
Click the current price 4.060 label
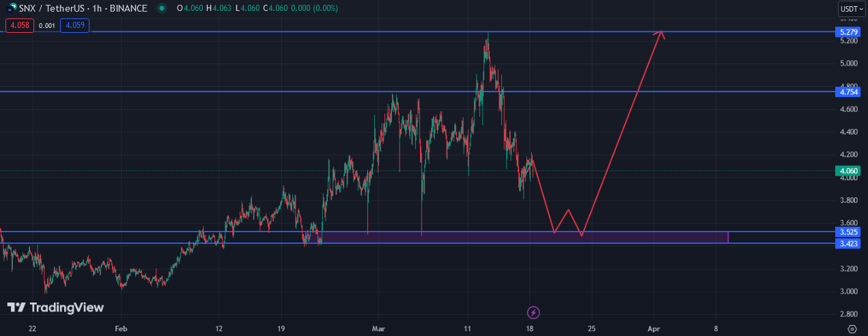[x=848, y=171]
